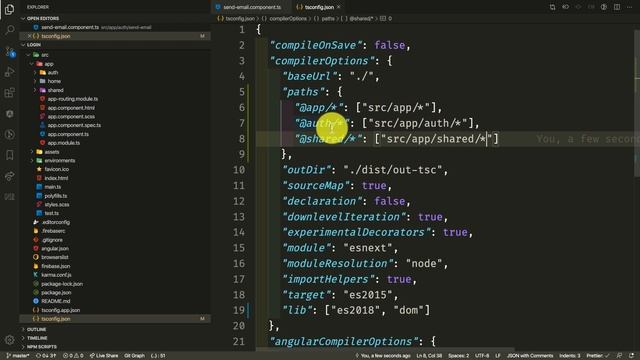Expand the OUTLINE panel
Image resolution: width=640 pixels, height=360 pixels.
[x=36, y=329]
